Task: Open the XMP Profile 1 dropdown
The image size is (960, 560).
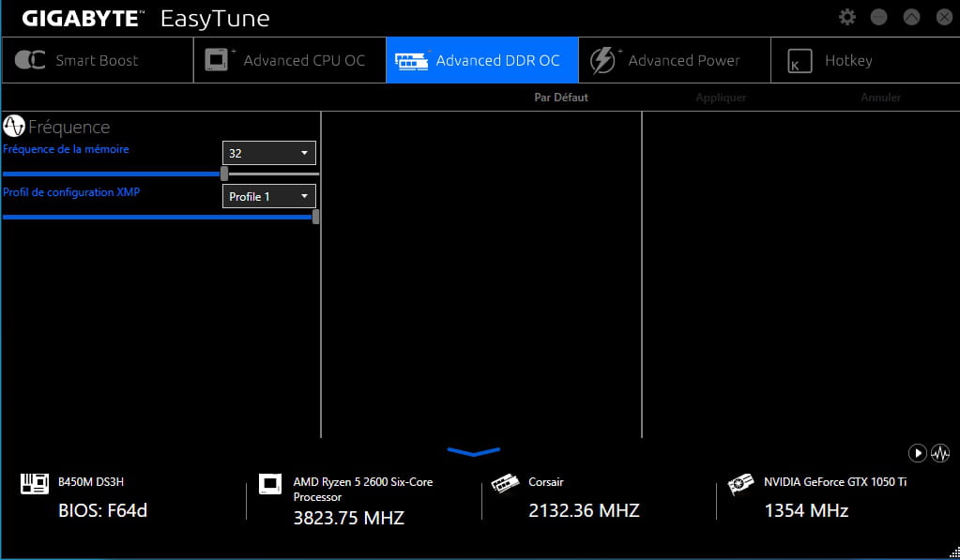Action: pos(269,196)
